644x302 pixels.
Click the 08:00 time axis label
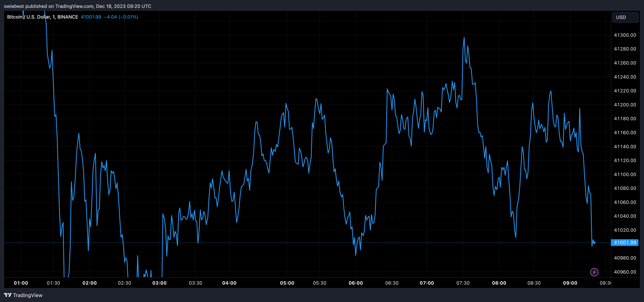click(499, 283)
